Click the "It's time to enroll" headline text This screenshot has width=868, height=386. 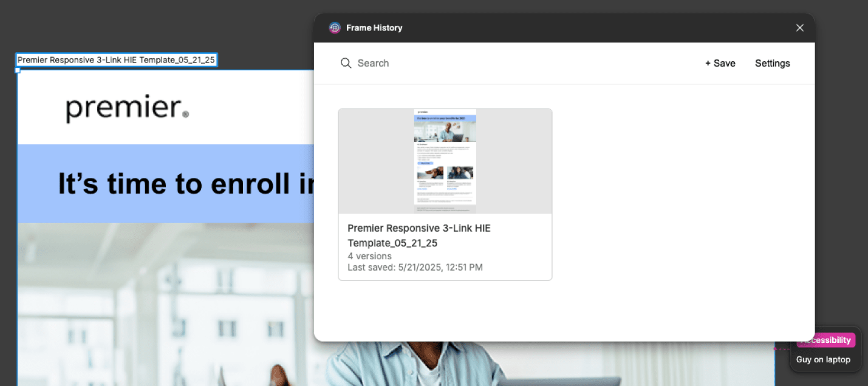pos(182,183)
